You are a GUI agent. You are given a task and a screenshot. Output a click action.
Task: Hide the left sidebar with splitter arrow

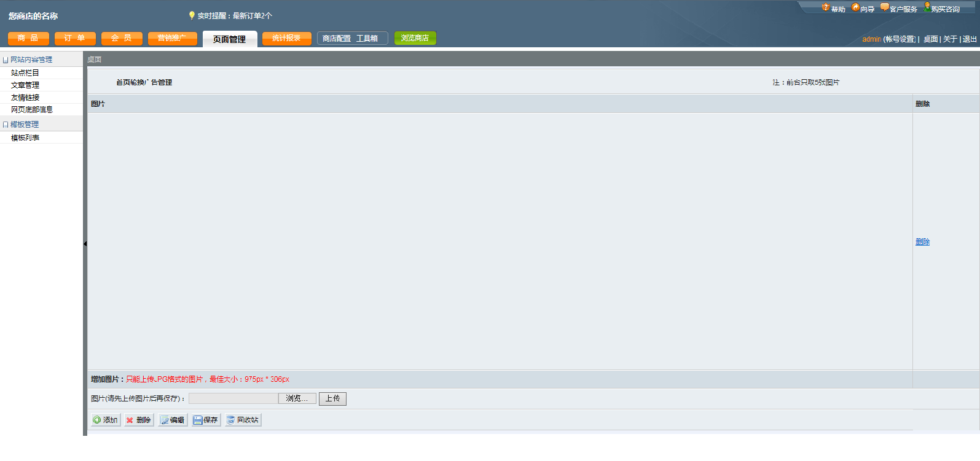[85, 244]
